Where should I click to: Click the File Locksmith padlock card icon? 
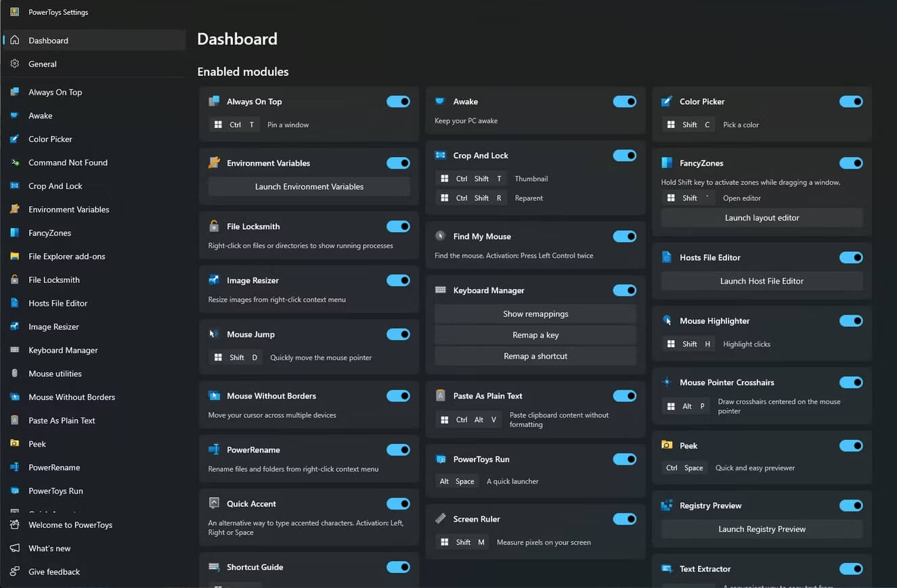pos(214,227)
